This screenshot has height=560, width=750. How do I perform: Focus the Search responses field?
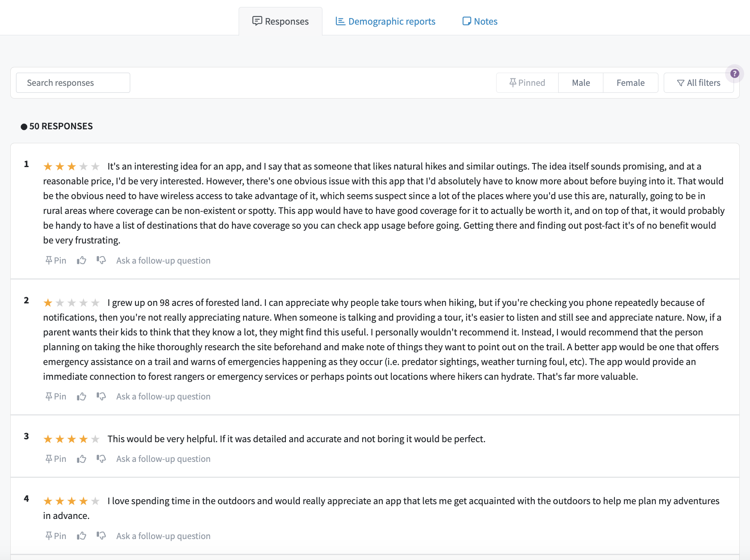pos(73,83)
